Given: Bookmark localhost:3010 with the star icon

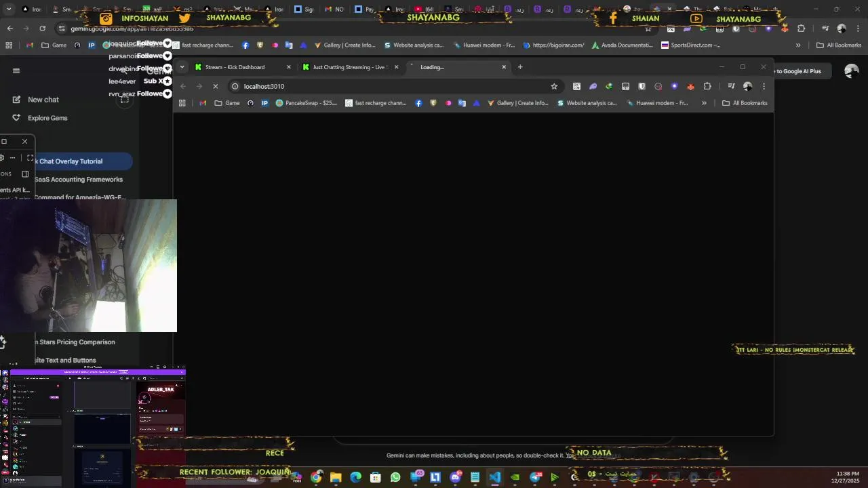Looking at the screenshot, I should point(554,86).
